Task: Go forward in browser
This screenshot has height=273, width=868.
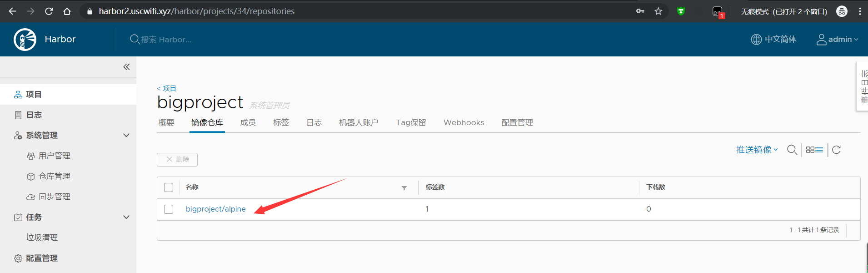Action: pos(30,11)
